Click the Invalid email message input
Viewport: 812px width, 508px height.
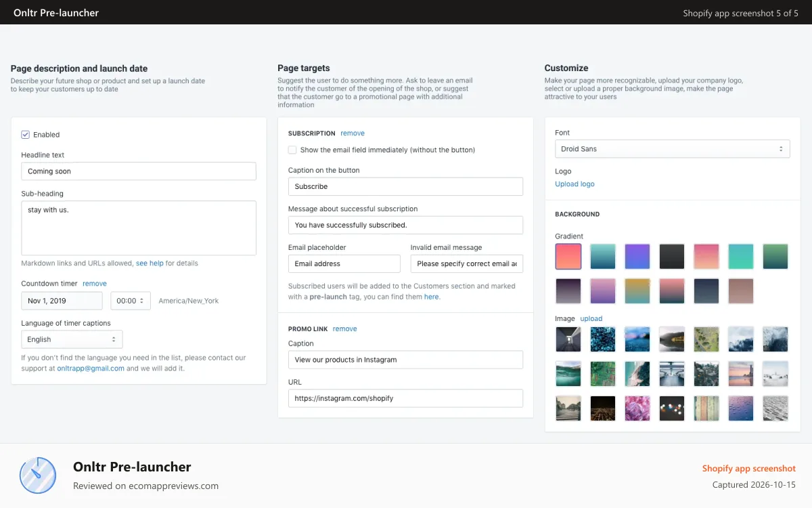(x=467, y=263)
